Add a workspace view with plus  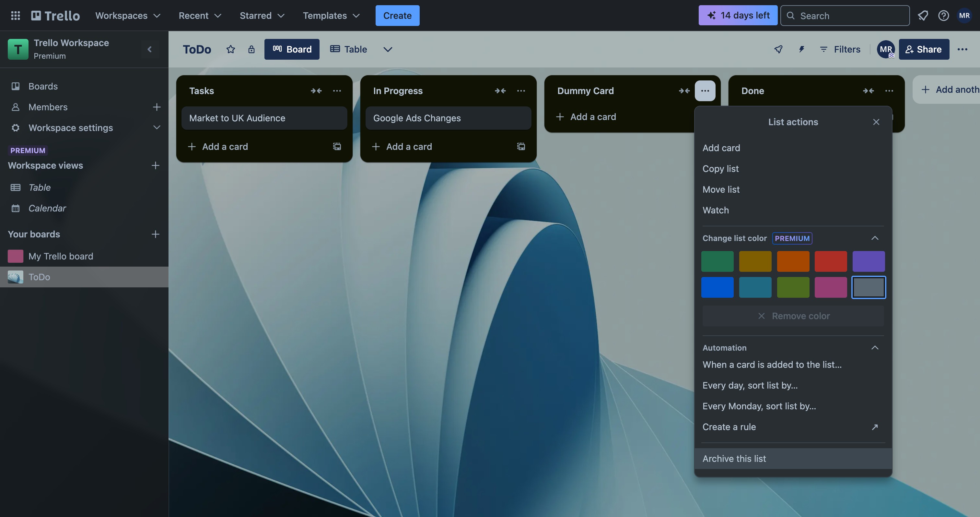pyautogui.click(x=155, y=165)
